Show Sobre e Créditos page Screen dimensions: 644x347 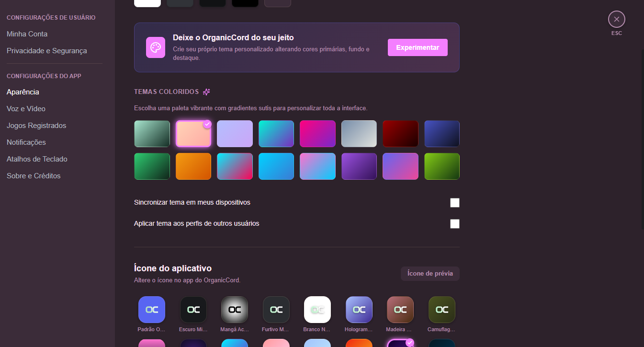pos(34,176)
